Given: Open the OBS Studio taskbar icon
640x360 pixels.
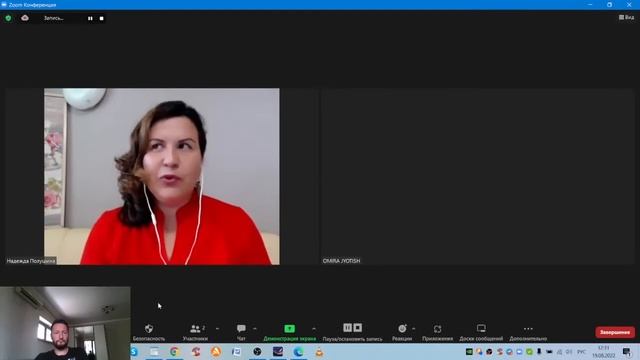Looking at the screenshot, I should point(257,351).
